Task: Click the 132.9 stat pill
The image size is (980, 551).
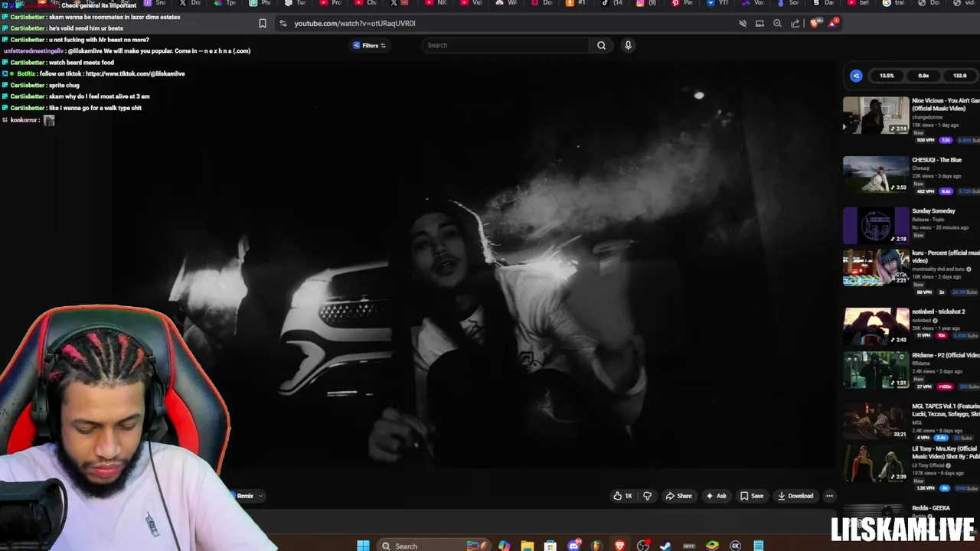Action: [959, 76]
